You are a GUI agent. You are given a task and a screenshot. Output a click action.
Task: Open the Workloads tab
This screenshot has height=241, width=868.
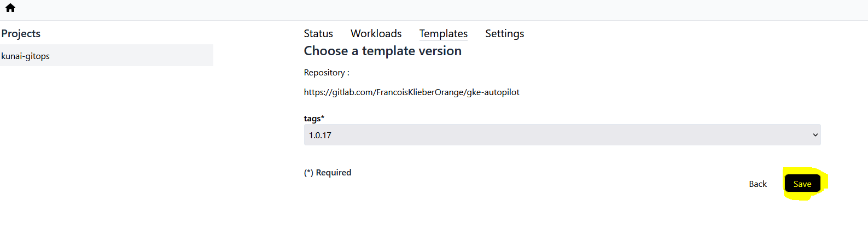click(x=376, y=33)
